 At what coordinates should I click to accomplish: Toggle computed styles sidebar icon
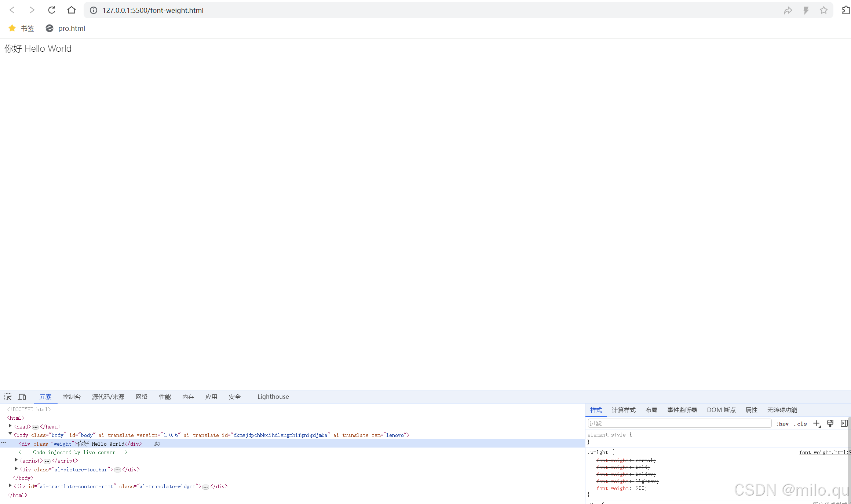(844, 423)
